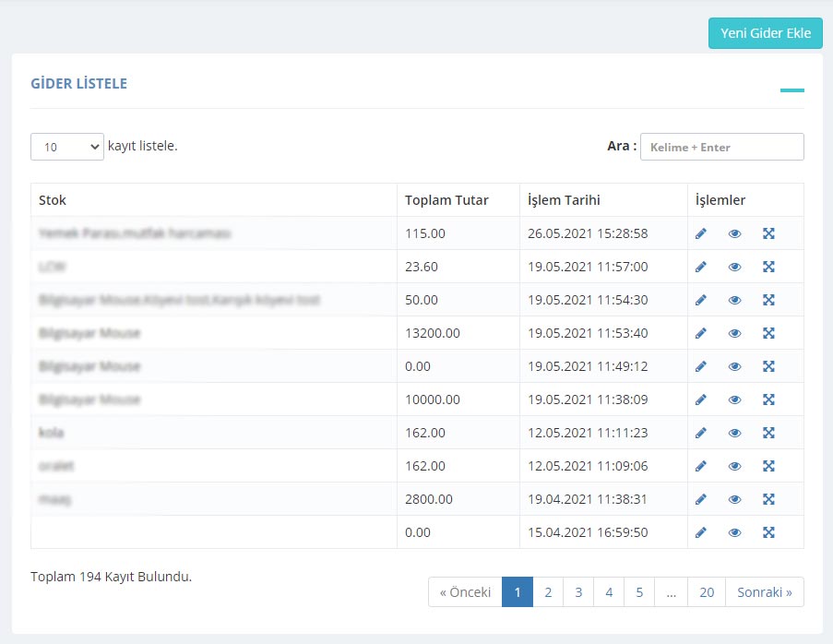Focus the Ara search field
The height and width of the screenshot is (644, 833).
[x=722, y=147]
